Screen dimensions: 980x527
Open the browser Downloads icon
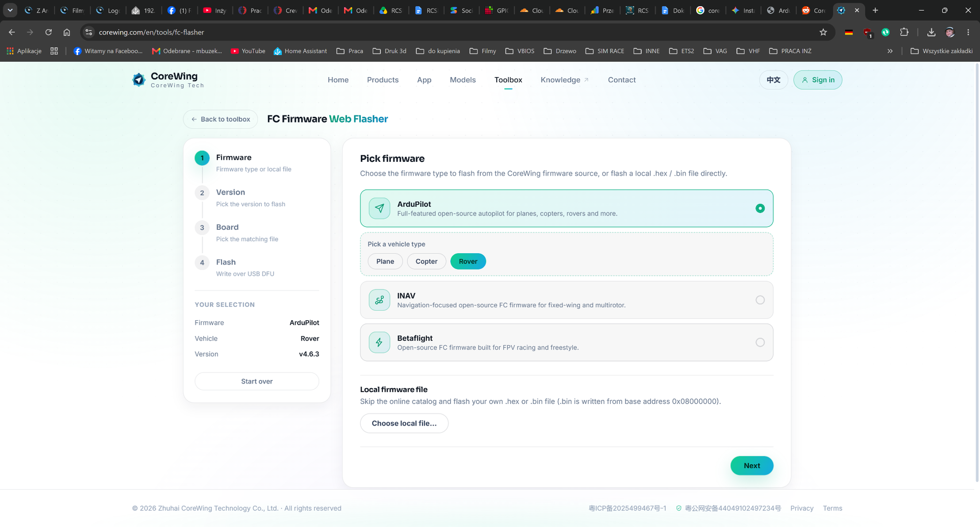[x=932, y=32]
